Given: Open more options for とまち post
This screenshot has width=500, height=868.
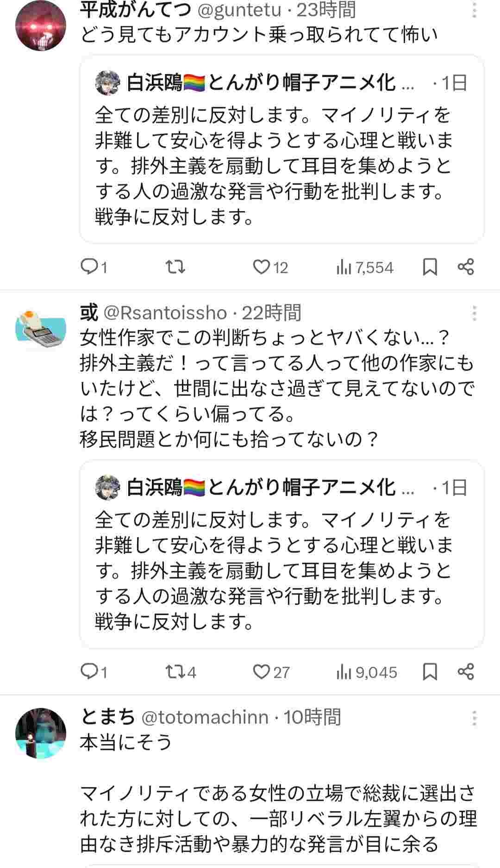Looking at the screenshot, I should 474,718.
